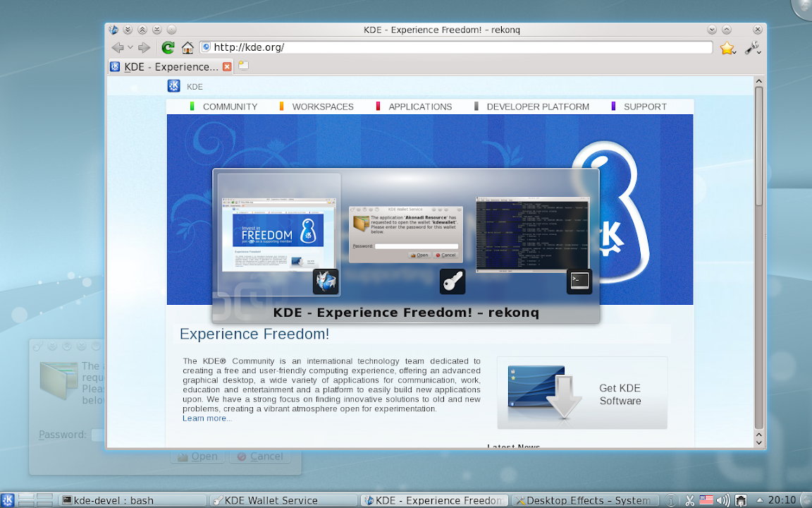Select the KDE Wallet Service thumbnail in switcher

tap(406, 234)
